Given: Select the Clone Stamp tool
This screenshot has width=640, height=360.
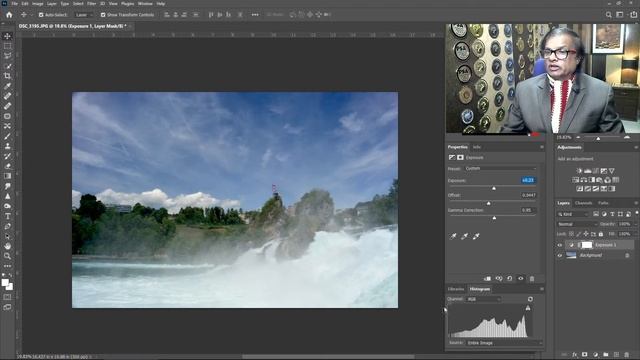Looking at the screenshot, I should coord(7,146).
